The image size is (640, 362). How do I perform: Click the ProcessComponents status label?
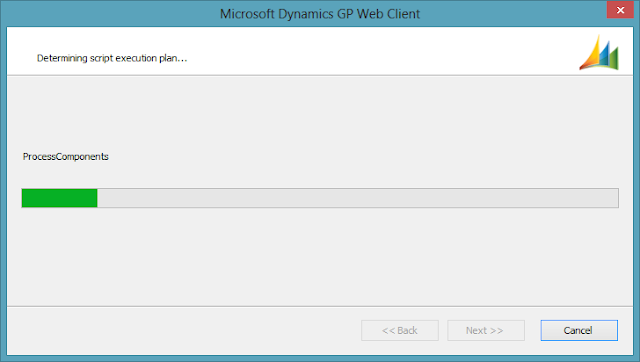click(66, 157)
